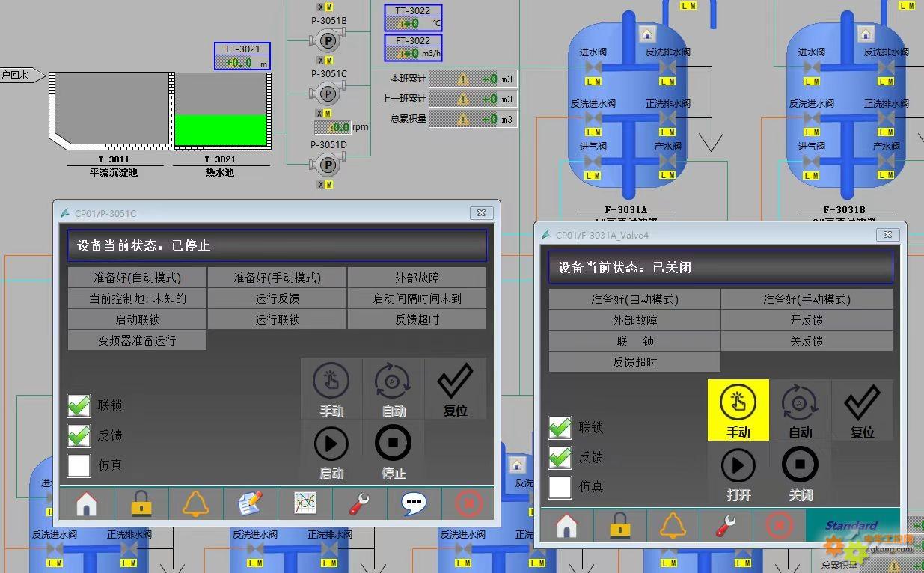Viewport: 924px width, 573px height.
Task: Close the CP01/P-3051C faceplate window
Action: click(482, 213)
